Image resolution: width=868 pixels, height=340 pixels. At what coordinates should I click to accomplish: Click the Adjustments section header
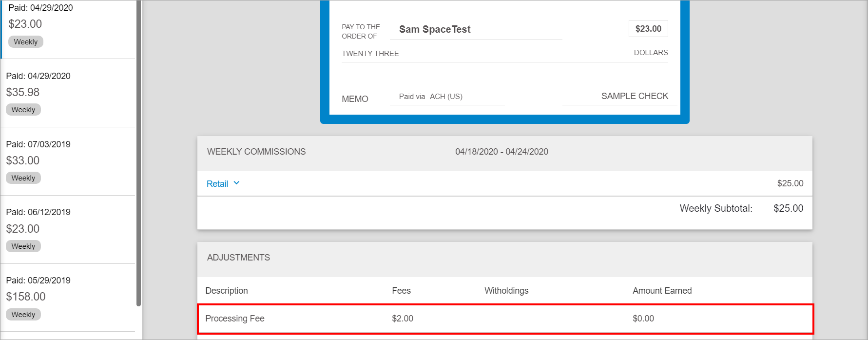[238, 258]
